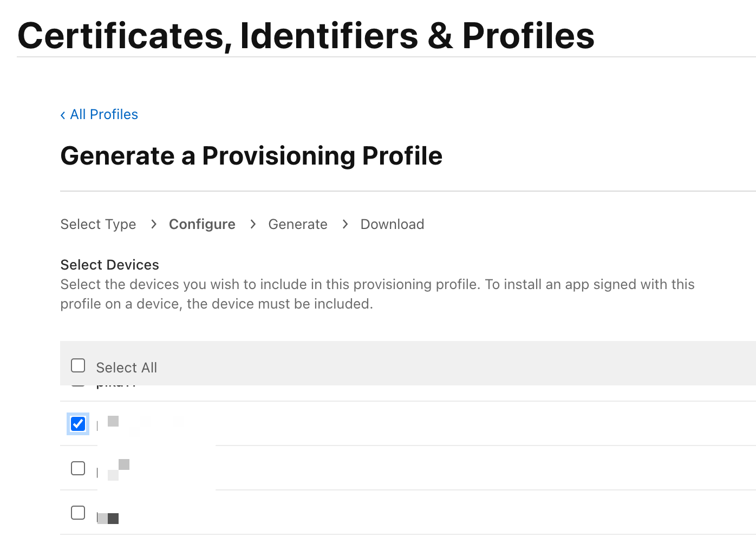Click the blurred name of the bottom device
Screen dimensions: 756x550
point(108,519)
